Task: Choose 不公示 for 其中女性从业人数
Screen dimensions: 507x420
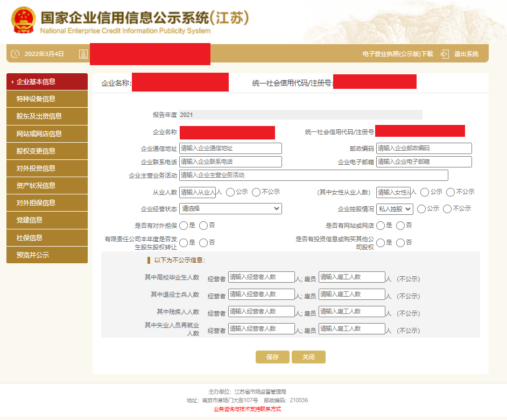Action: point(450,192)
